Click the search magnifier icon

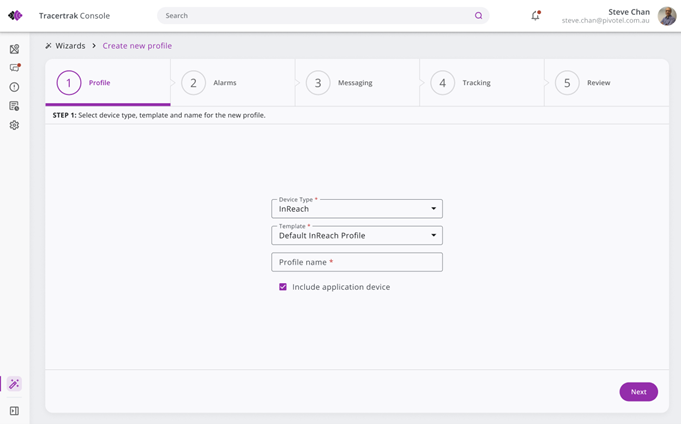[x=478, y=16]
